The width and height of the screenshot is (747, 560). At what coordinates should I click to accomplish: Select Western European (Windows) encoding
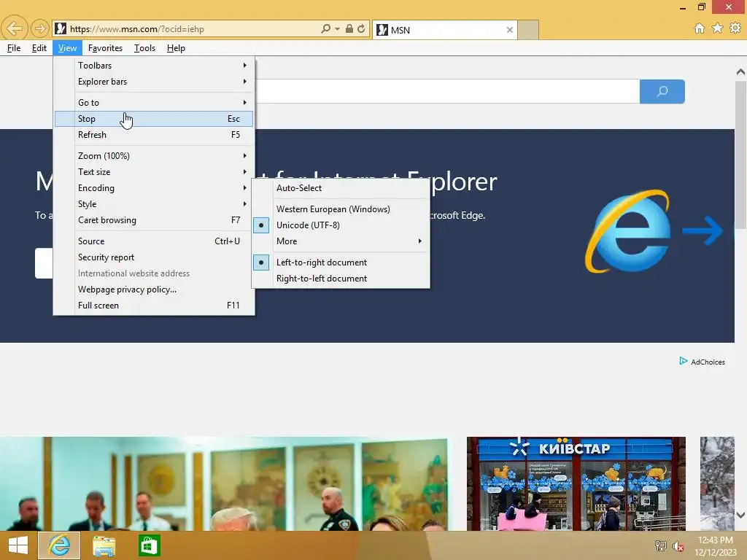click(x=341, y=209)
